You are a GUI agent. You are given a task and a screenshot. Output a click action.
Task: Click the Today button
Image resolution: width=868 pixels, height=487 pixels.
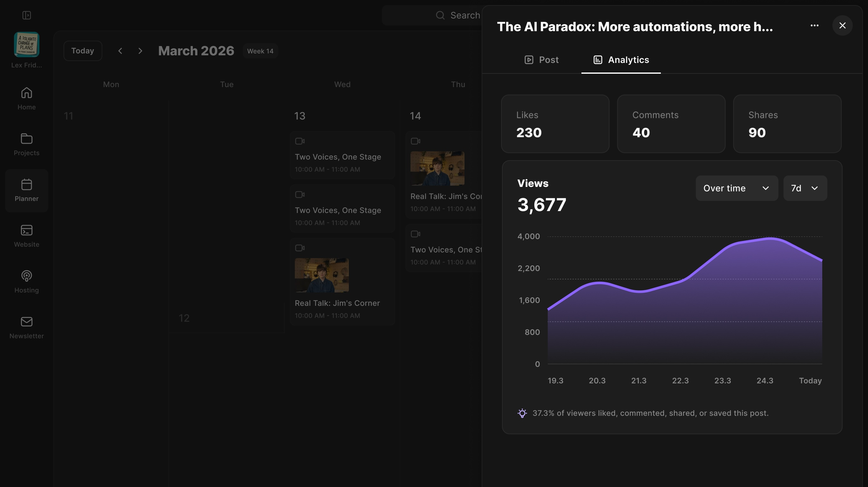[83, 51]
